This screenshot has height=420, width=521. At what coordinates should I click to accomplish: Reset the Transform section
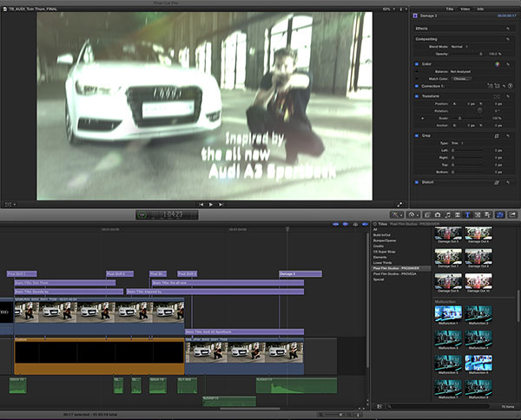pyautogui.click(x=508, y=96)
